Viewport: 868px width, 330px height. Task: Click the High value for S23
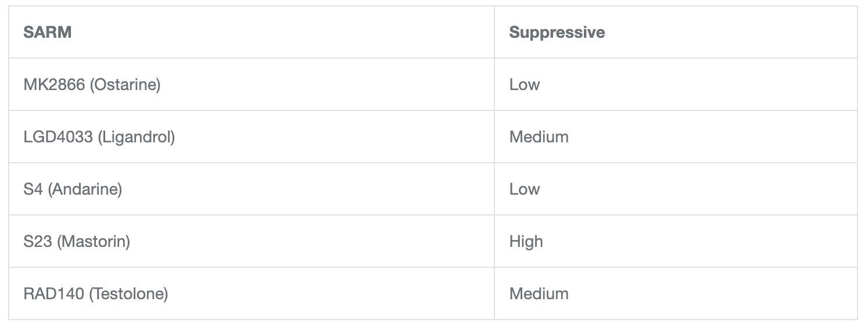coord(526,242)
